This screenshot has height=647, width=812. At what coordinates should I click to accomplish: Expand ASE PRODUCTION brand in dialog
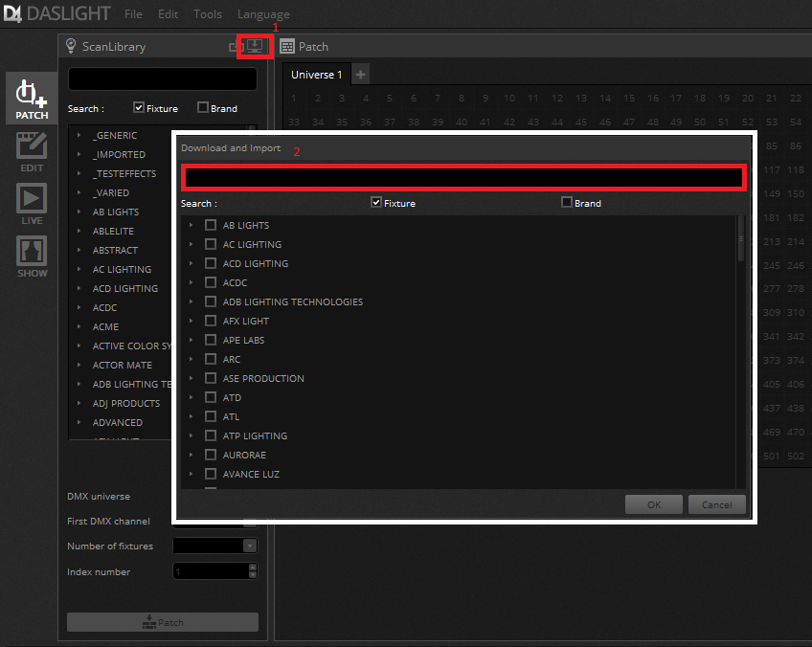[x=192, y=378]
